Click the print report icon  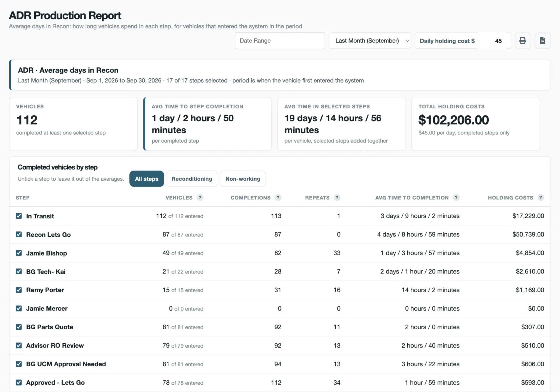523,41
